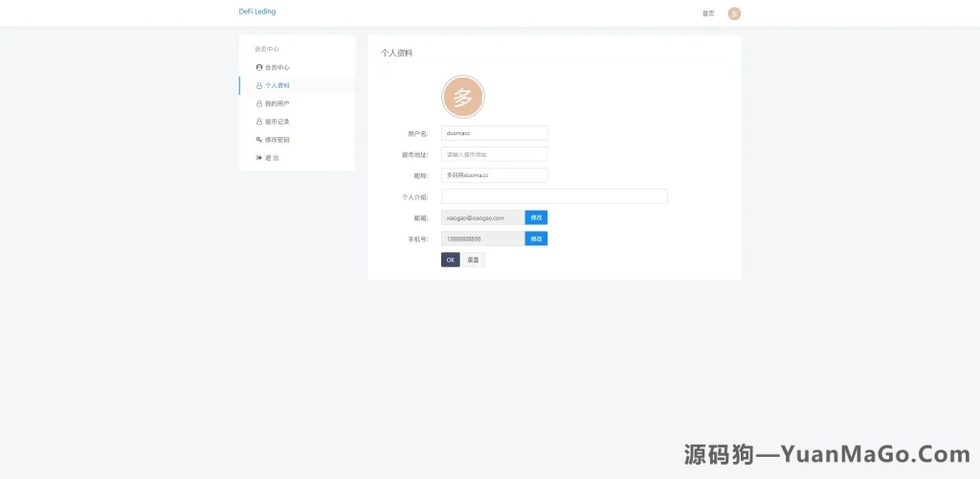980x479 pixels.
Task: Click the 手机号 field showing 13888888888
Action: pyautogui.click(x=483, y=239)
